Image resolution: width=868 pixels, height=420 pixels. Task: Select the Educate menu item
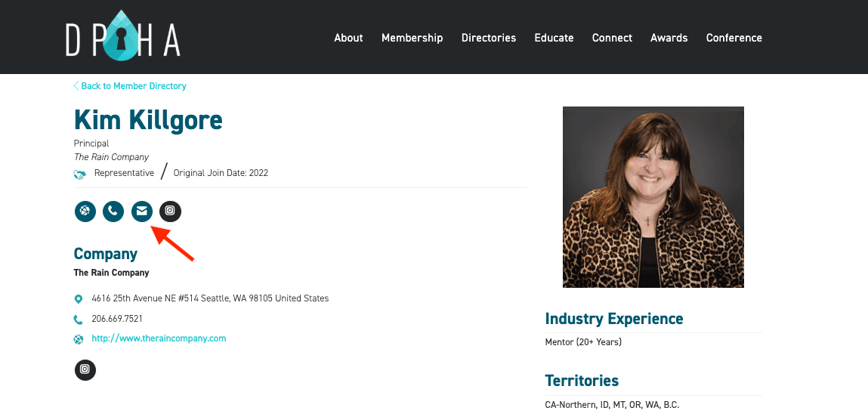[554, 38]
